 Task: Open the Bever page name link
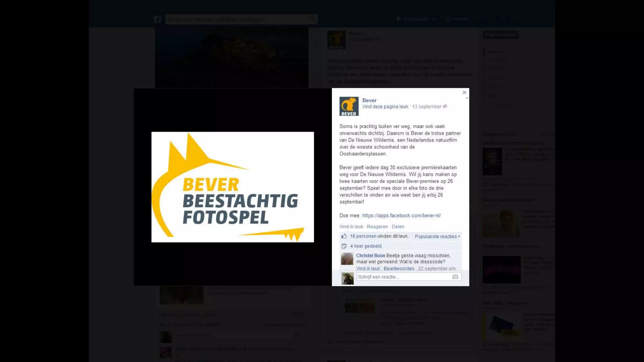point(369,100)
